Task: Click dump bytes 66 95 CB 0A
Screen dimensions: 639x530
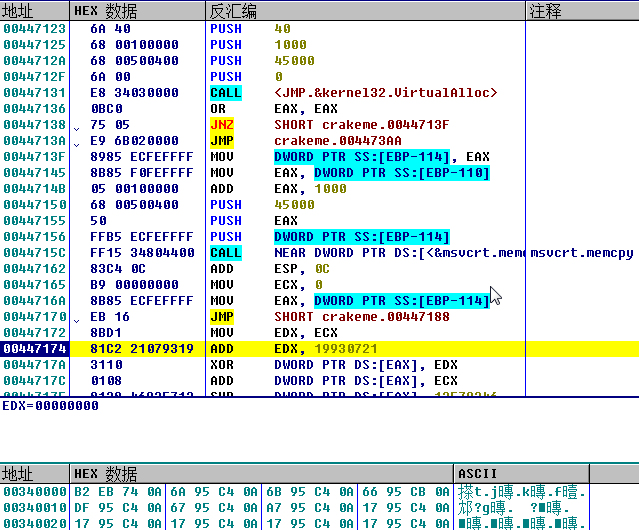Action: point(405,492)
